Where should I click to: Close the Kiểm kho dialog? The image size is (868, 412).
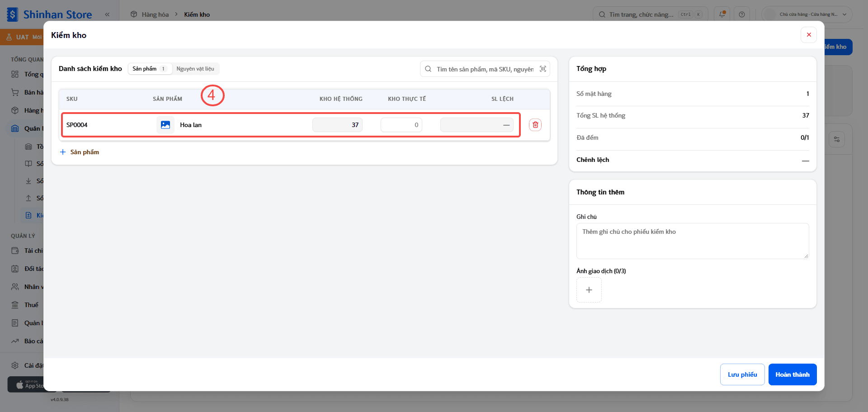pos(808,35)
